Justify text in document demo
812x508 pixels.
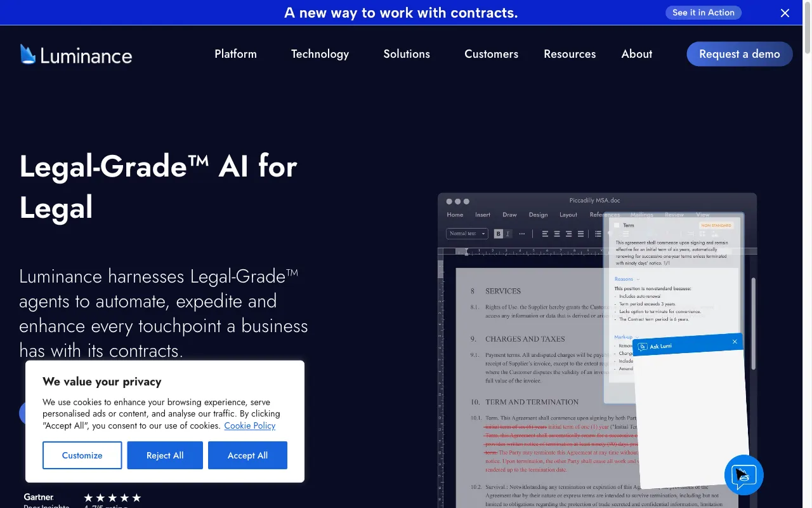(580, 234)
